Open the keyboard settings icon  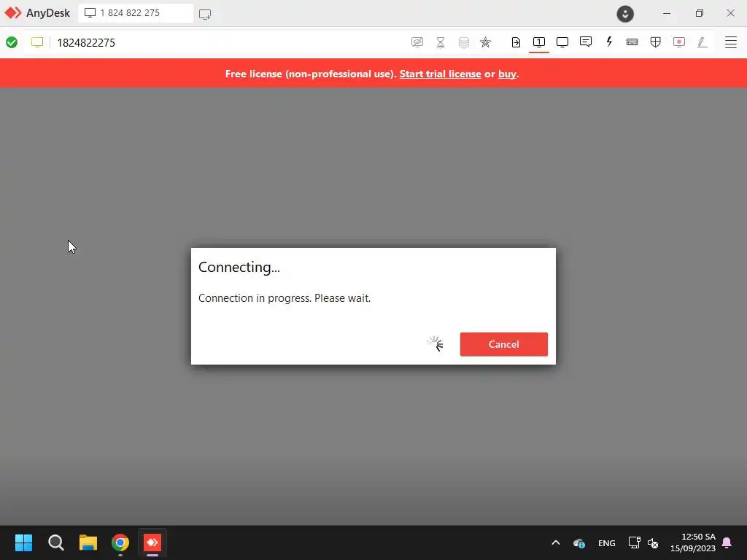(x=632, y=42)
